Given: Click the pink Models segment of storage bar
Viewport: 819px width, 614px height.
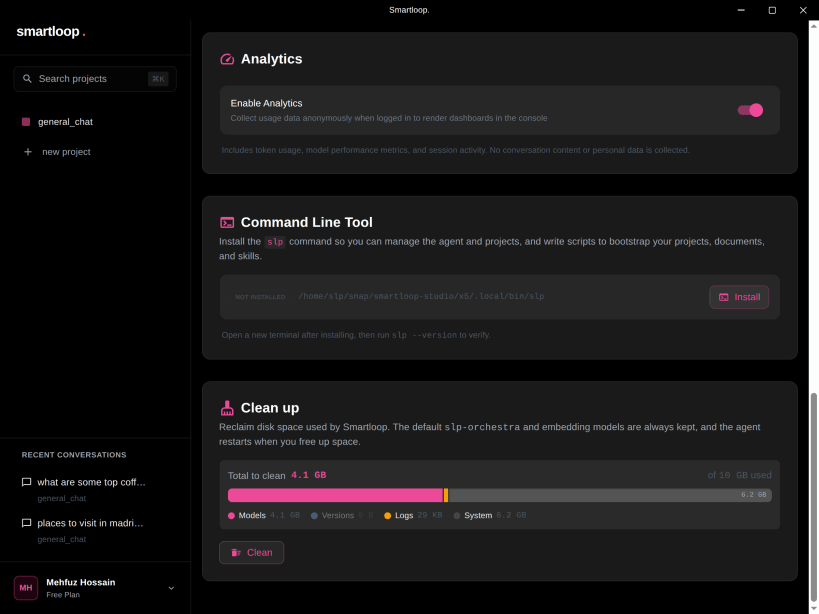Looking at the screenshot, I should [x=335, y=495].
